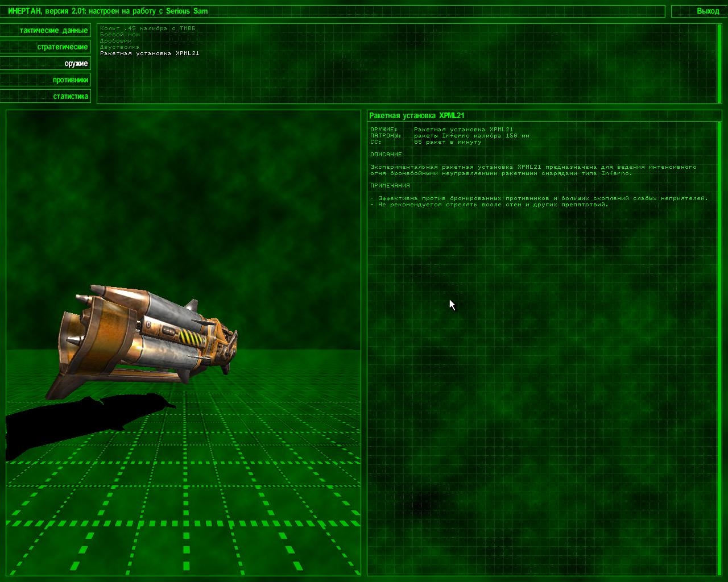Click the weapon list vertical scrollbar
The image size is (728, 582).
719,64
